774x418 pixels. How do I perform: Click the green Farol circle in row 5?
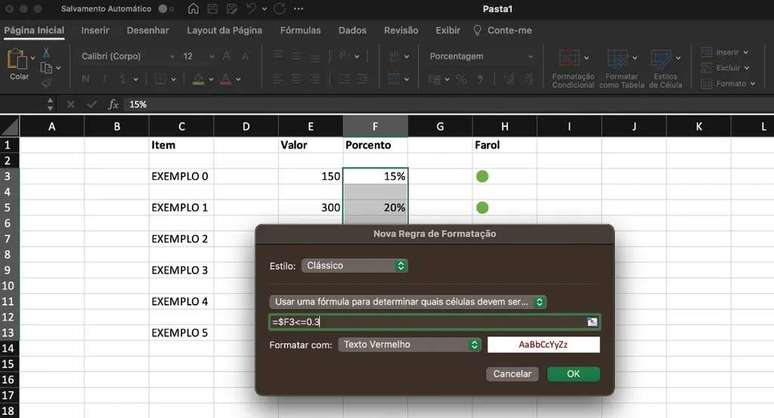[x=482, y=208]
